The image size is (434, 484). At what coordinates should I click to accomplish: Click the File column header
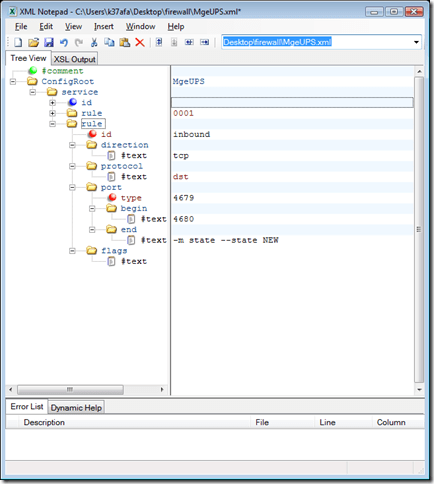tap(282, 422)
